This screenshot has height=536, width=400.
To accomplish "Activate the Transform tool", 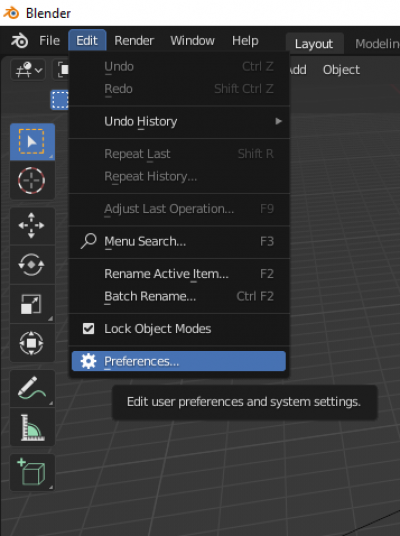I will (x=32, y=343).
